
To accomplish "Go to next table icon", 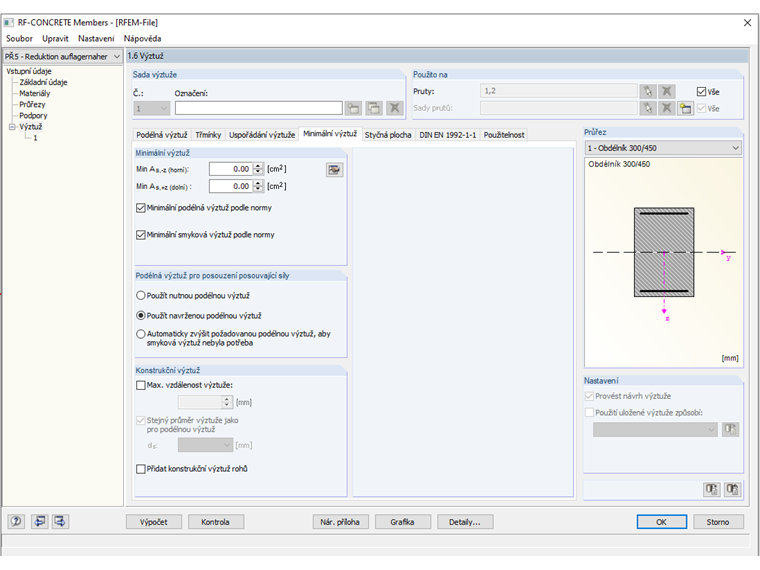I will pos(60,522).
